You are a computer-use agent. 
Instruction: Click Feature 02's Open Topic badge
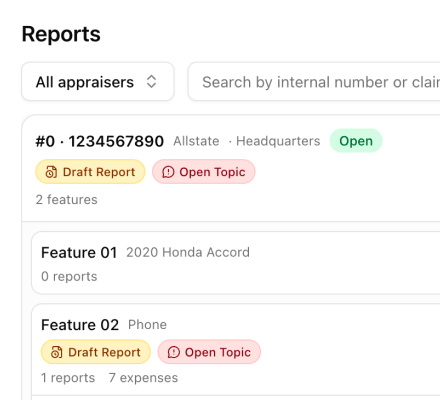pos(209,352)
